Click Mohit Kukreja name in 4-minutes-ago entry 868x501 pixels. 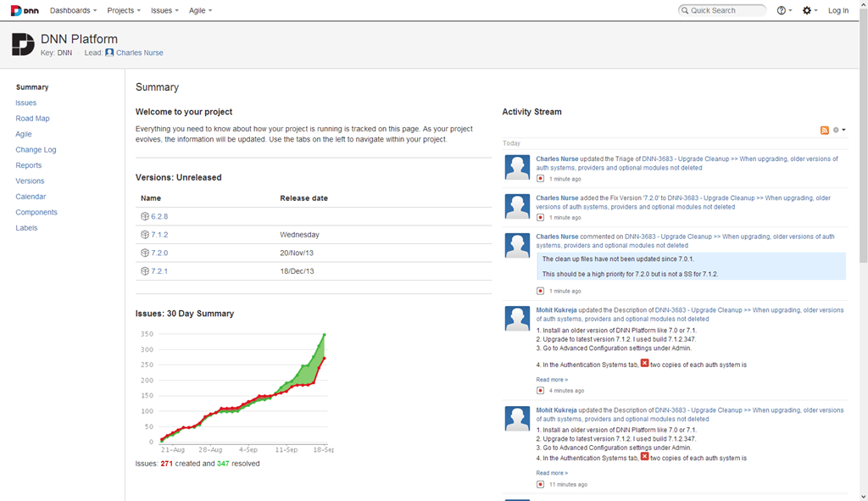pos(556,310)
